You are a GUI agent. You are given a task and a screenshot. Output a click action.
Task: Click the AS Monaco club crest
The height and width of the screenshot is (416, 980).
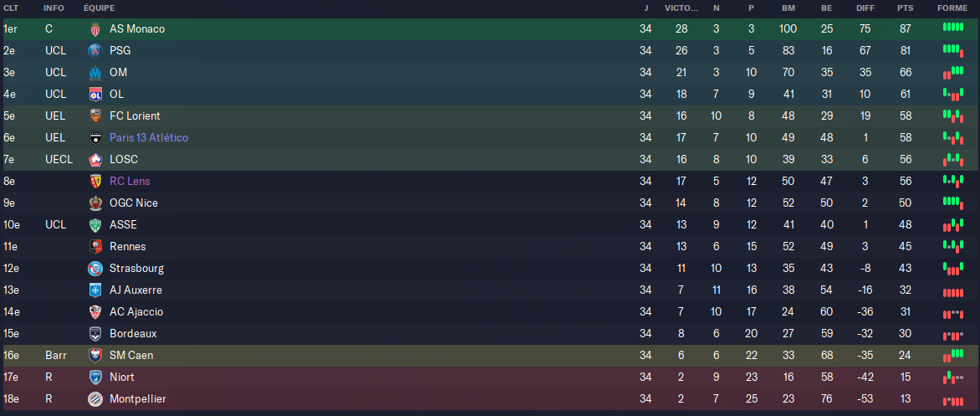pyautogui.click(x=95, y=28)
